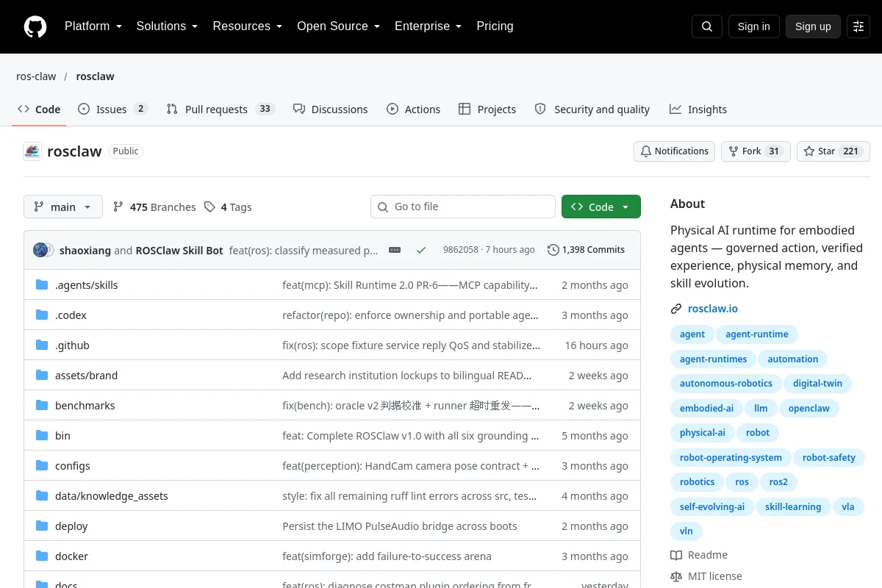Select the openclaw topic tag
The height and width of the screenshot is (588, 882).
(808, 409)
